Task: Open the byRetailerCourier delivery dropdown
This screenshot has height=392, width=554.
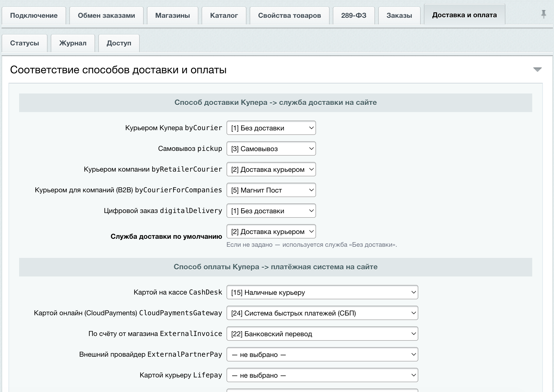Action: pyautogui.click(x=271, y=169)
